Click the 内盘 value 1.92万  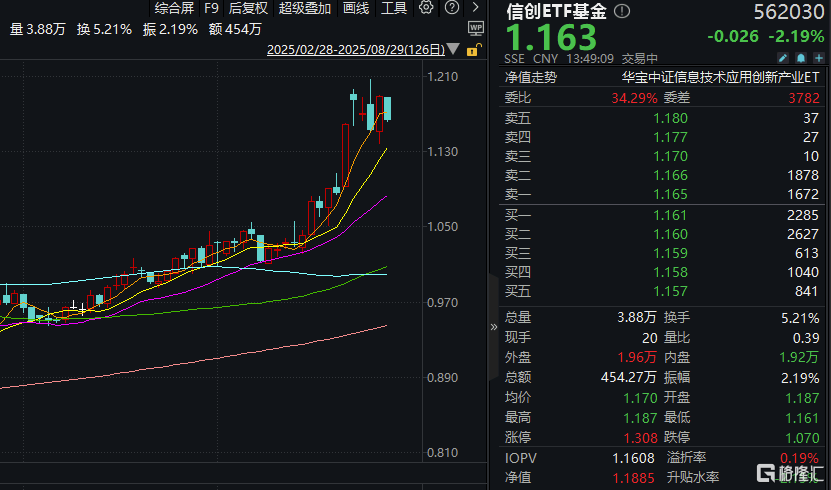[799, 358]
